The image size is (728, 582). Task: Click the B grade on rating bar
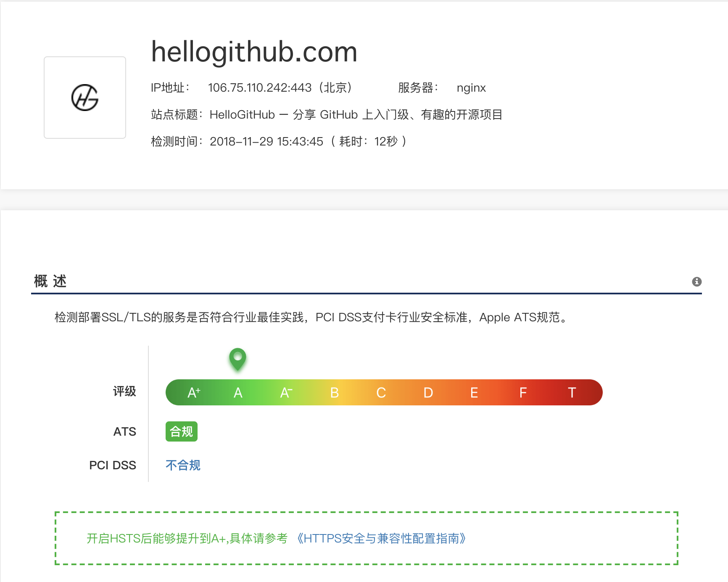335,393
